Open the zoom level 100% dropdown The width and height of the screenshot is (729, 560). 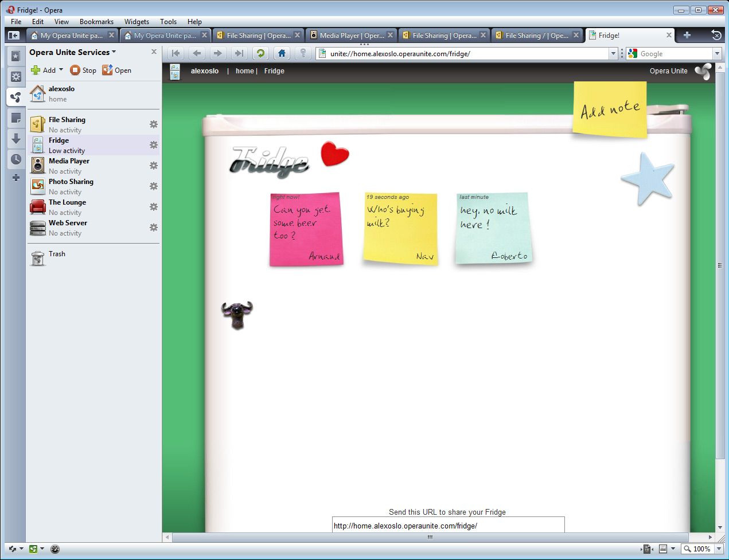point(719,549)
